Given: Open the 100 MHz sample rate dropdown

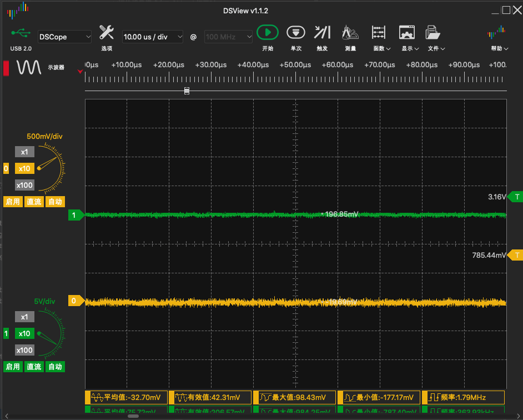Looking at the screenshot, I should pos(228,37).
